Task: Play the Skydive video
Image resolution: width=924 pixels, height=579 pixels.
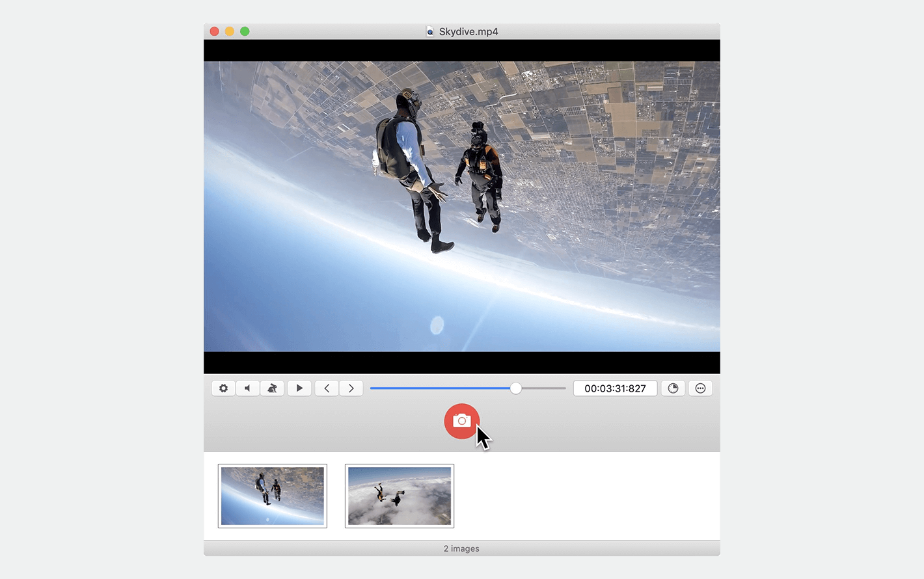Action: pyautogui.click(x=299, y=388)
